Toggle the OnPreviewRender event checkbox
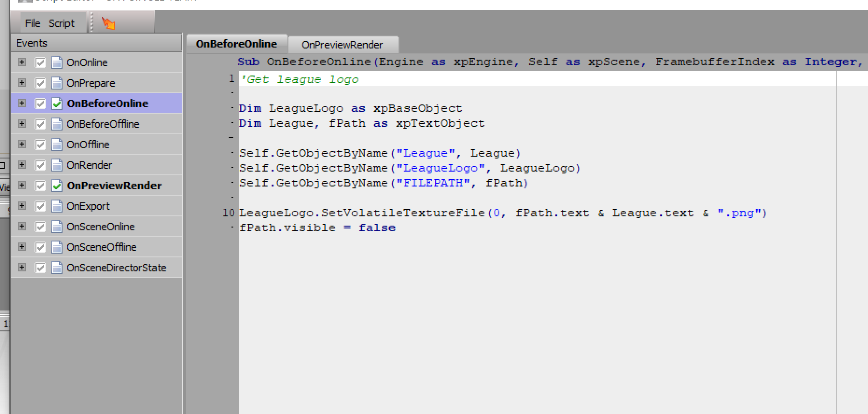 point(40,186)
